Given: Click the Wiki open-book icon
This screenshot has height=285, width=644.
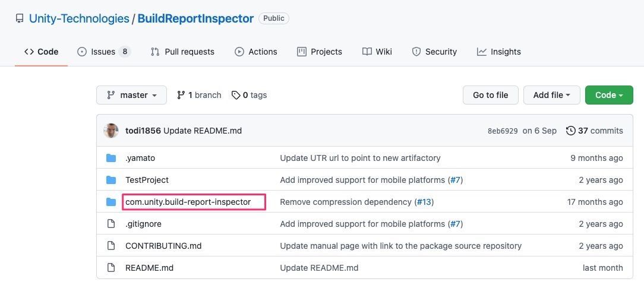Looking at the screenshot, I should 367,52.
